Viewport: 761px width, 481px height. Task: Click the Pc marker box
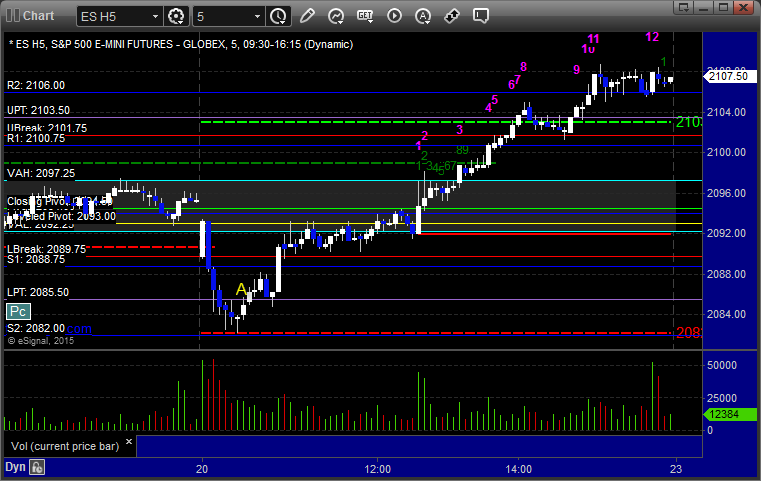(x=18, y=312)
